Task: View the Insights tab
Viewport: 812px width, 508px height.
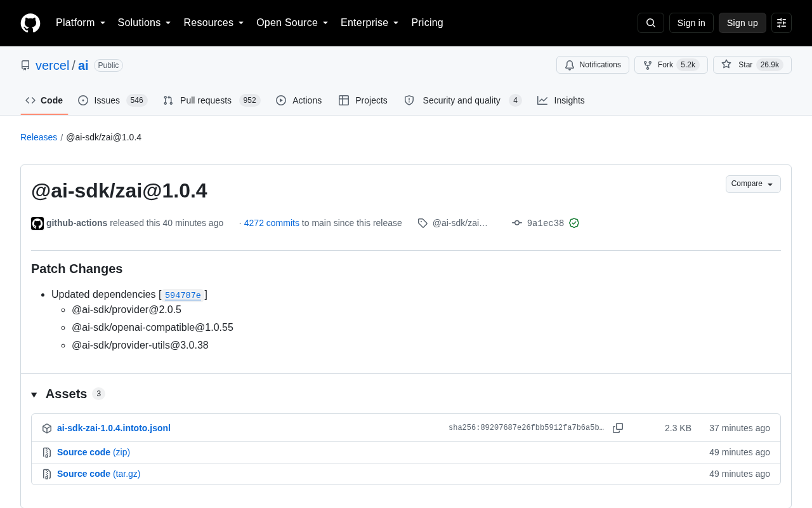Action: [x=561, y=100]
